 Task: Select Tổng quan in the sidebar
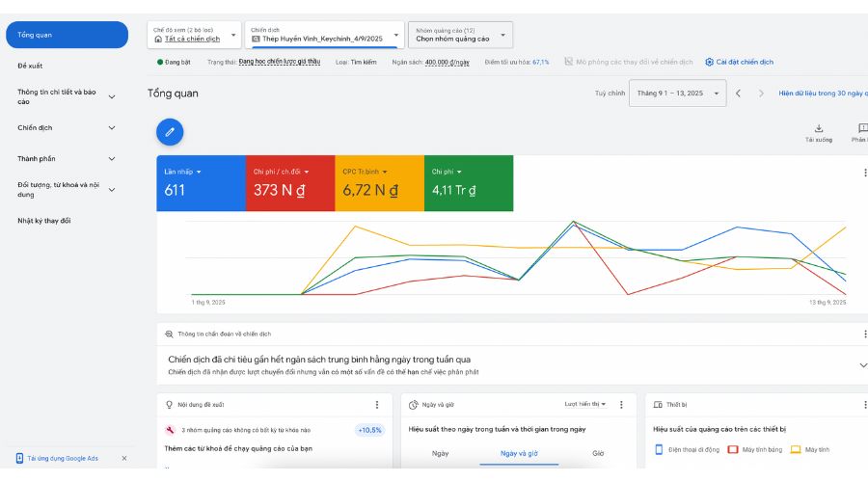[x=67, y=35]
